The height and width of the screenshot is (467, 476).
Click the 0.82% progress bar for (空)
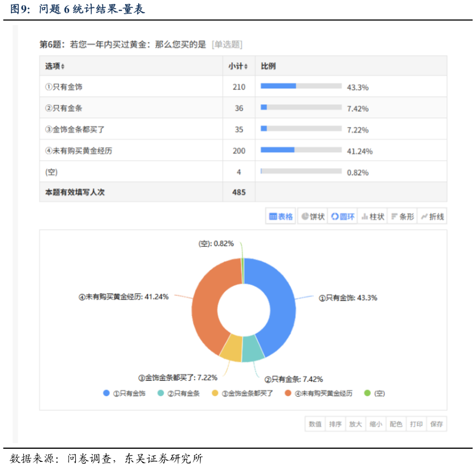click(301, 171)
